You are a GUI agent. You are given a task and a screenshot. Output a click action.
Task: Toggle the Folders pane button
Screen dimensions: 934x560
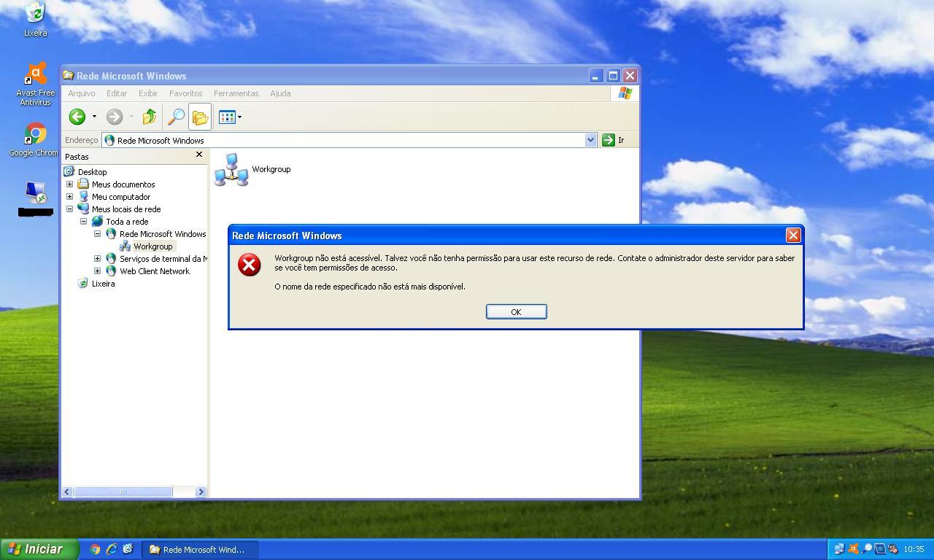(200, 117)
